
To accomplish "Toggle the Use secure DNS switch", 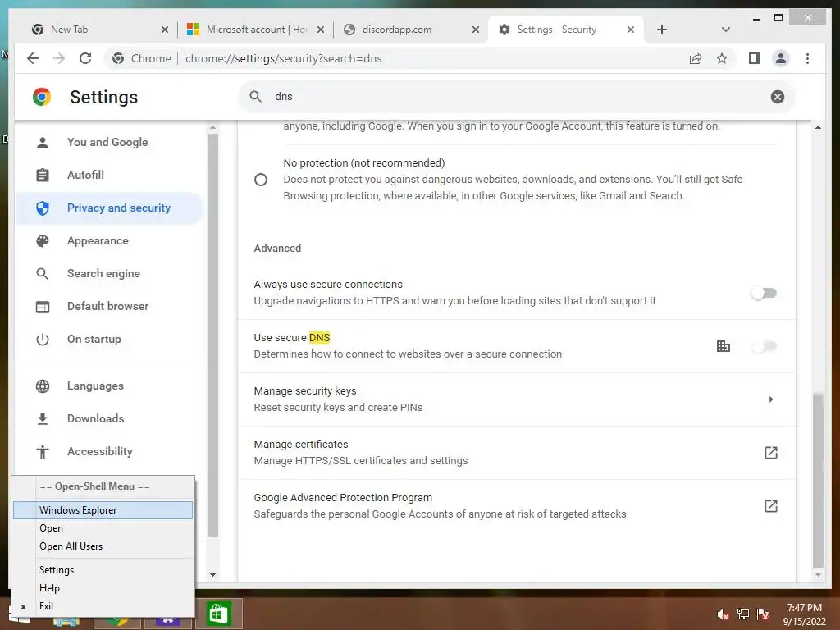I will pos(764,346).
